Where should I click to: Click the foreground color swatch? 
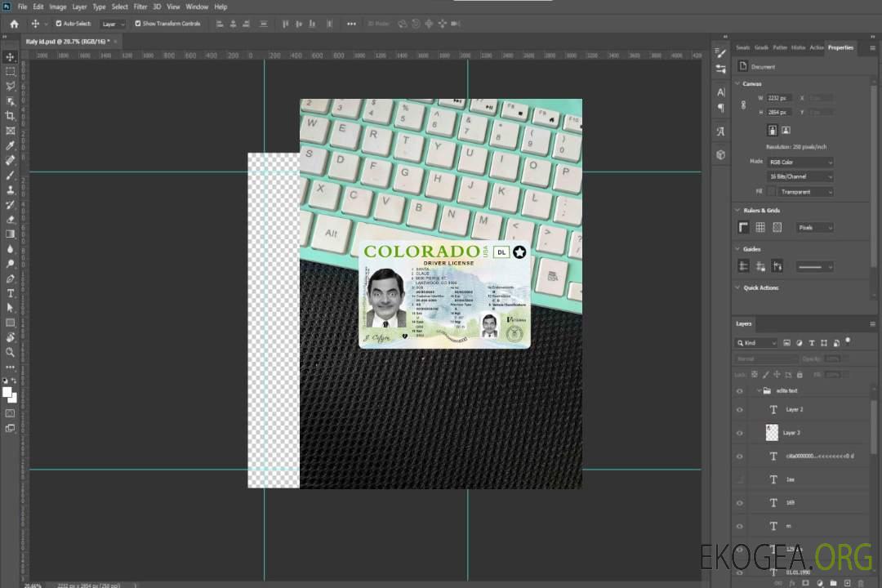coord(7,392)
